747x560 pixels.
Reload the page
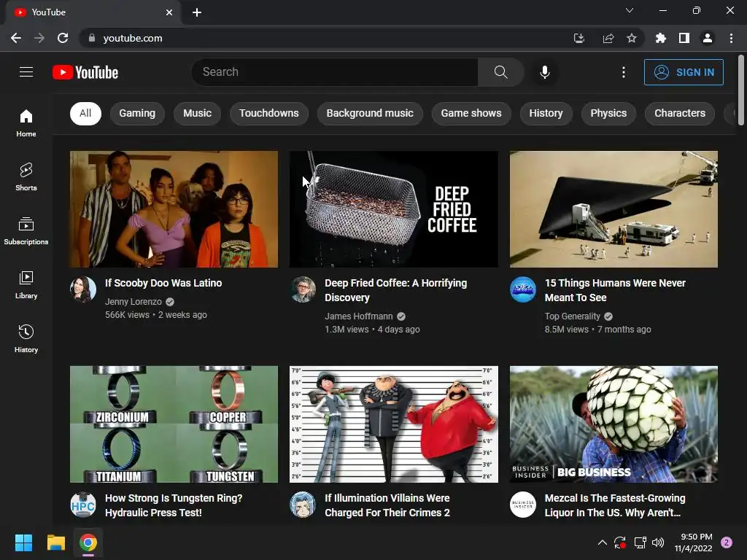click(63, 38)
